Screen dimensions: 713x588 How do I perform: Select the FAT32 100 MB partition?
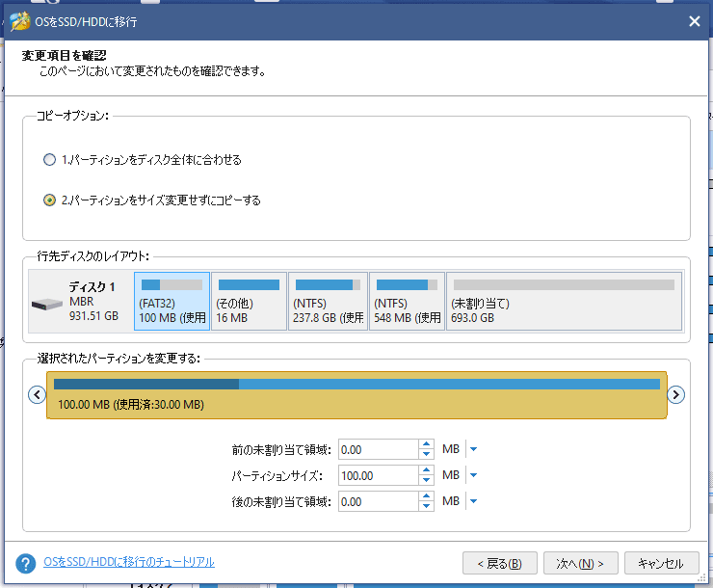(172, 302)
